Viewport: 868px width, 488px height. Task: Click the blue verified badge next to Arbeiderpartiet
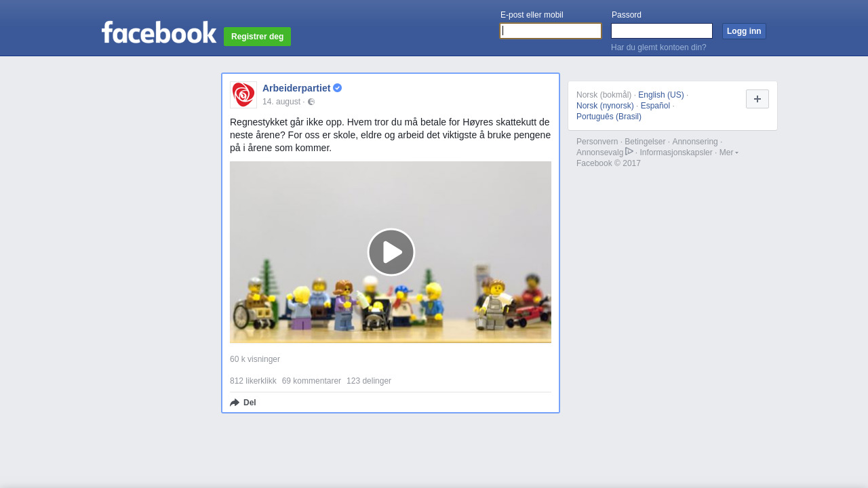point(337,88)
